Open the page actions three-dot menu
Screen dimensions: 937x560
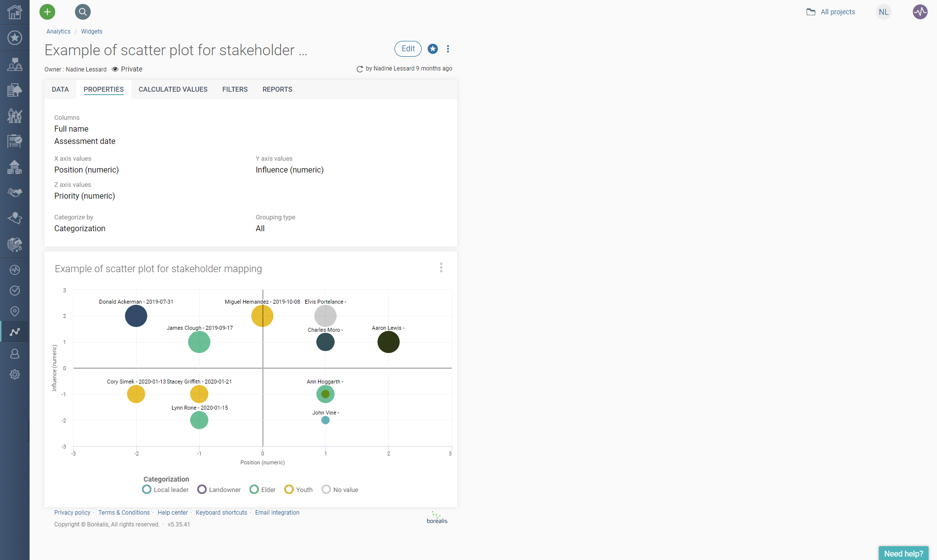coord(448,49)
